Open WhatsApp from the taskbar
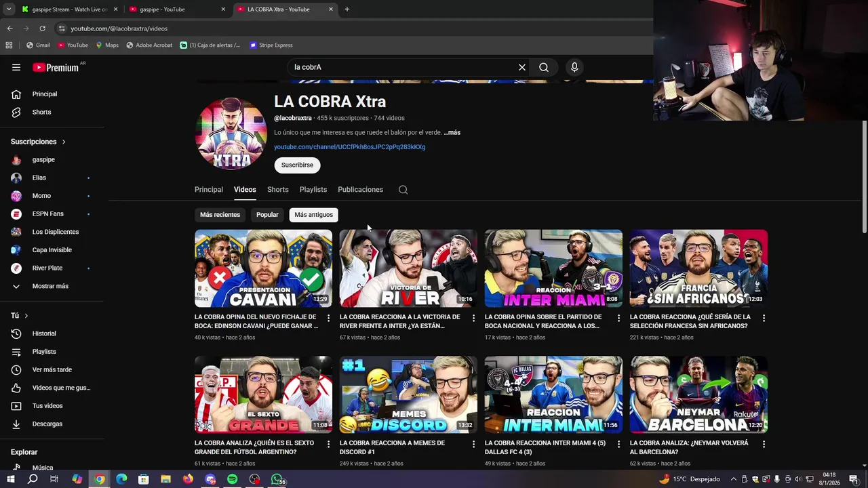The image size is (868, 488). tap(277, 479)
